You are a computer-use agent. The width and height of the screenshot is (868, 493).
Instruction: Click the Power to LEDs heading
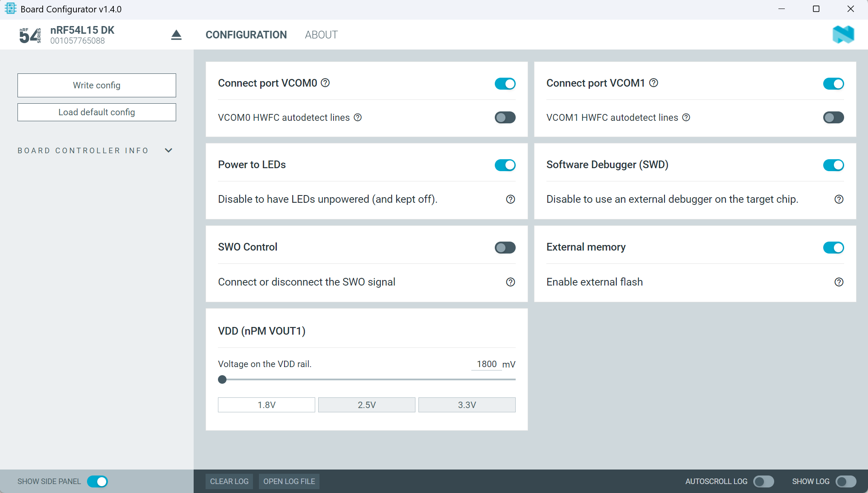point(252,165)
